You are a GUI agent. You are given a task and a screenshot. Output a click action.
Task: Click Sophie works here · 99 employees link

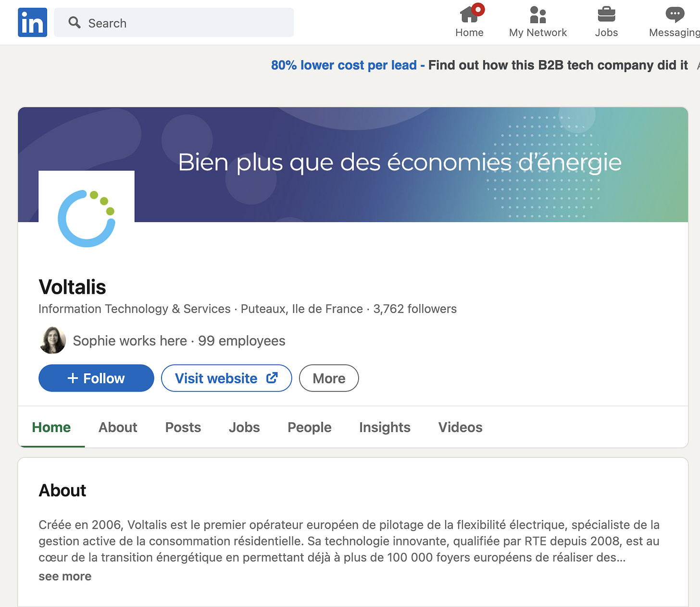point(179,341)
